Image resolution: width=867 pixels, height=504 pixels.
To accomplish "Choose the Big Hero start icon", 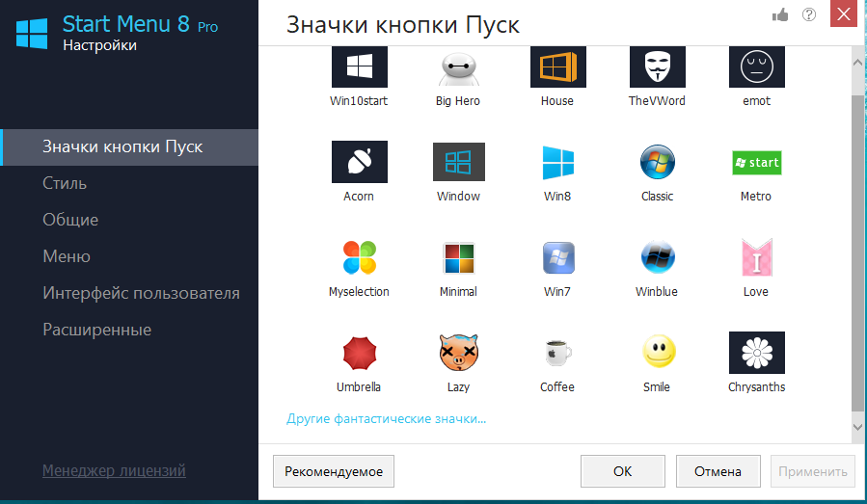I will click(x=458, y=68).
